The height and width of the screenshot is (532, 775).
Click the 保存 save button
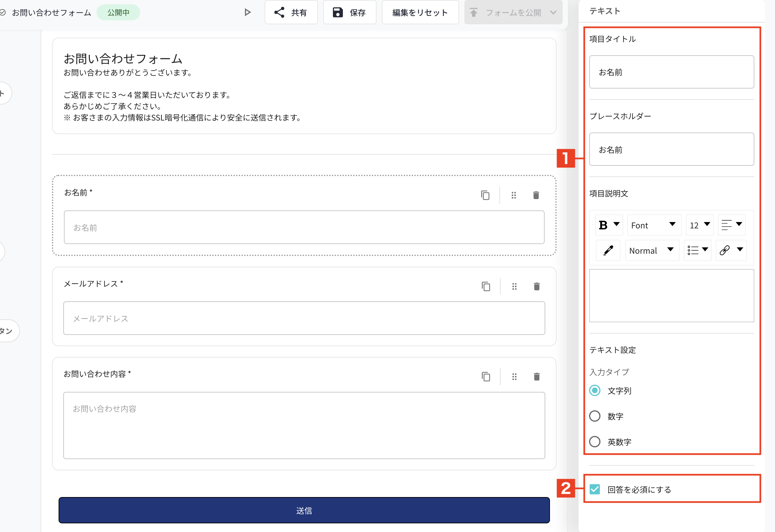click(x=350, y=12)
